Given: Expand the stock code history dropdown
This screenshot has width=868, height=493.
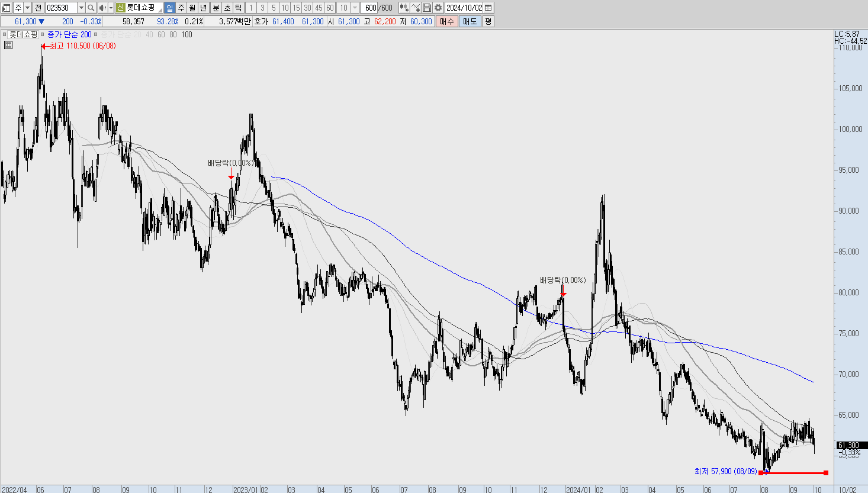Looking at the screenshot, I should [x=81, y=8].
